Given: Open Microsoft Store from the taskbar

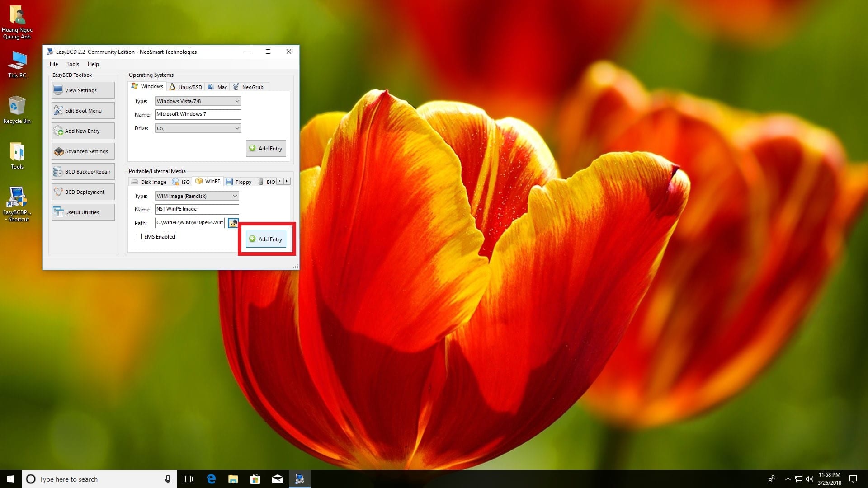Looking at the screenshot, I should tap(255, 479).
